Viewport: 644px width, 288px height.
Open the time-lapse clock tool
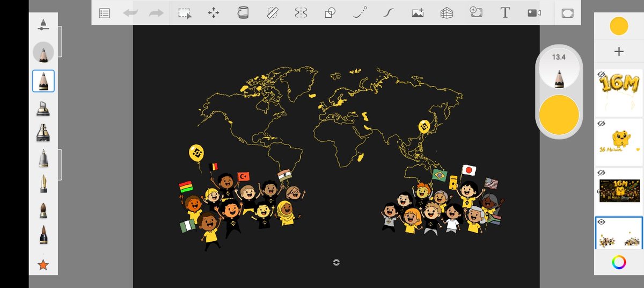click(x=475, y=12)
